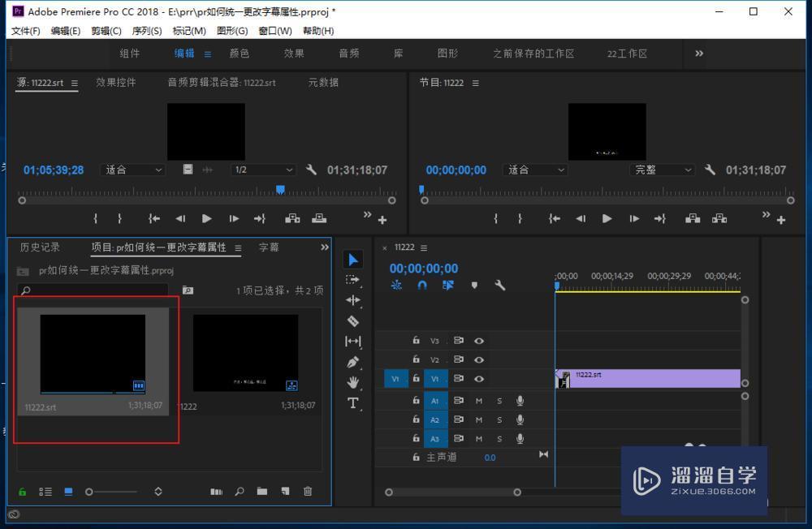Toggle project read/write lock icon

coord(22,492)
